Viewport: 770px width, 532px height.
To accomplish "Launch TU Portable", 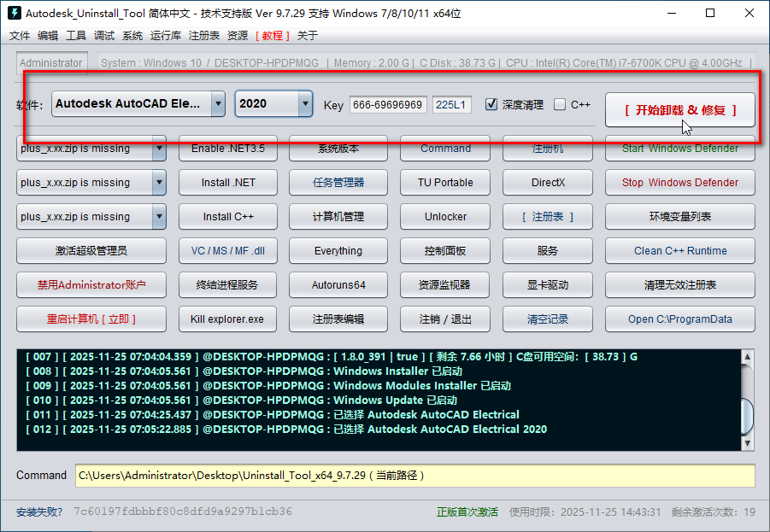I will point(445,183).
